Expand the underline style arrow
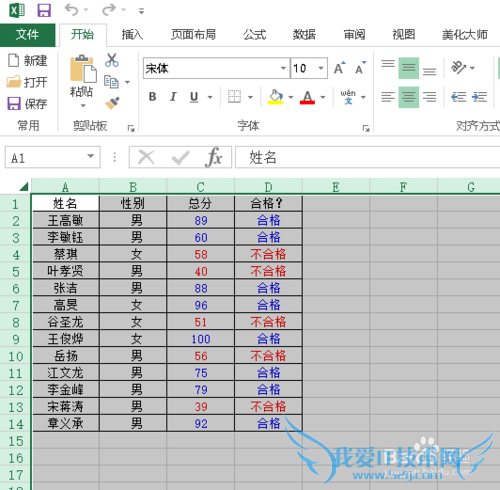500x490 pixels. (x=210, y=97)
